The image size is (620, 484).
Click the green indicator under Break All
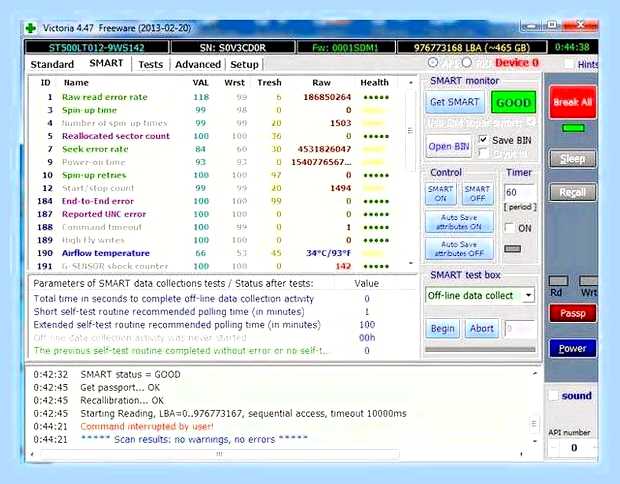point(573,128)
